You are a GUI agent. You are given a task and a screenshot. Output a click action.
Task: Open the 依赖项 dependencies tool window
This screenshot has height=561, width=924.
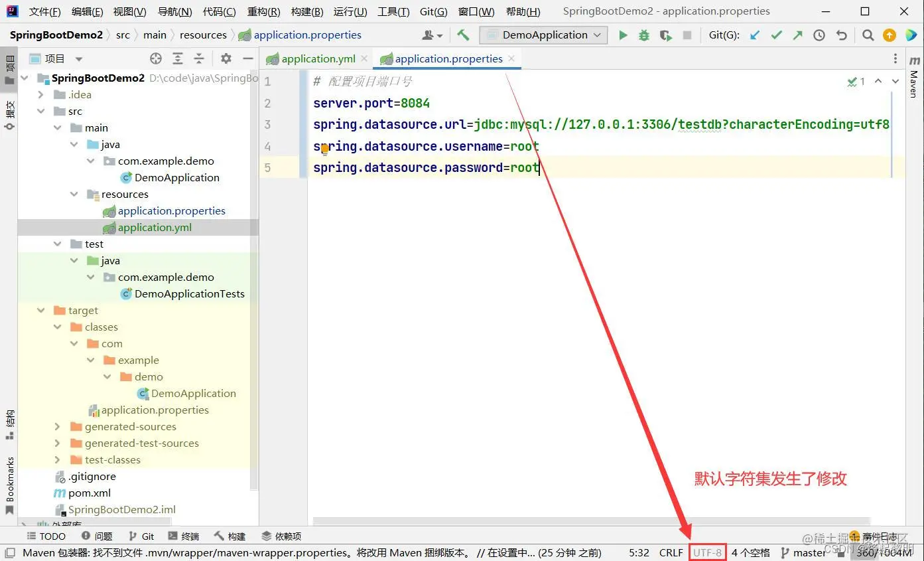282,536
